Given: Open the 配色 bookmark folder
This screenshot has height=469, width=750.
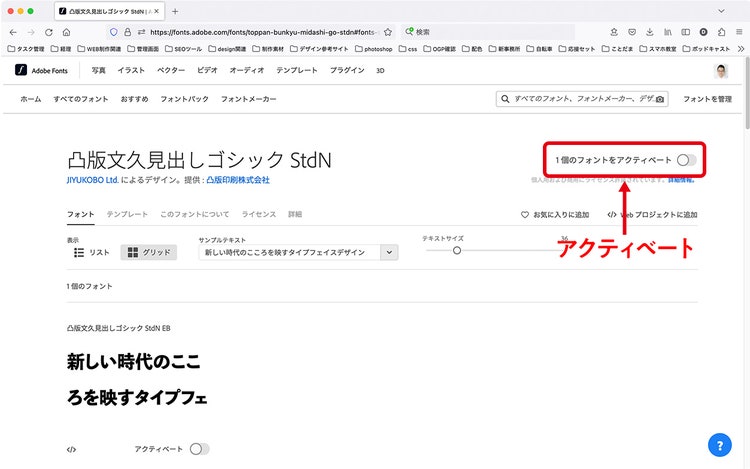Looking at the screenshot, I should pos(472,49).
